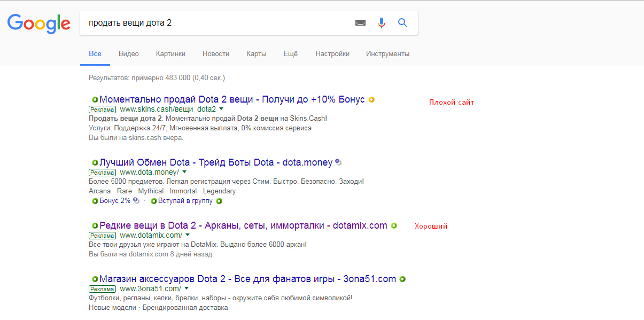Open 'Лучший Обмен Dota - Трейд Боты' link
644x320 pixels.
coord(216,162)
